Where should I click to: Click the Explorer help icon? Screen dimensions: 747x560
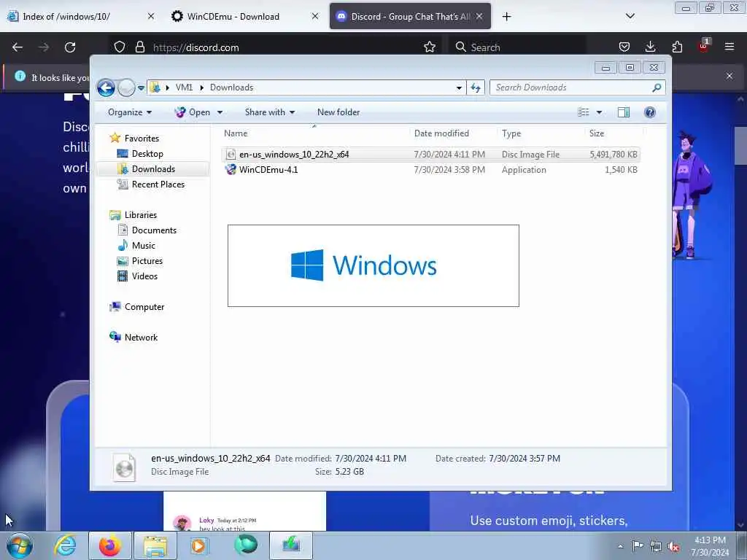(x=649, y=112)
